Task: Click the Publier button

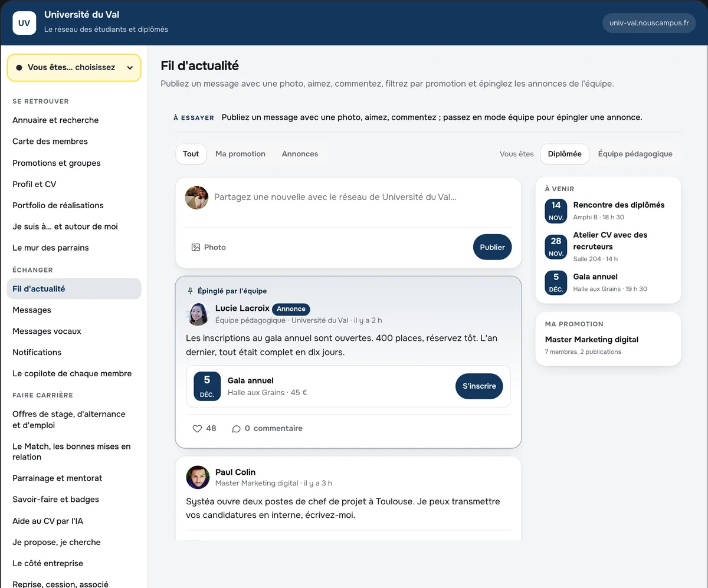Action: point(492,247)
